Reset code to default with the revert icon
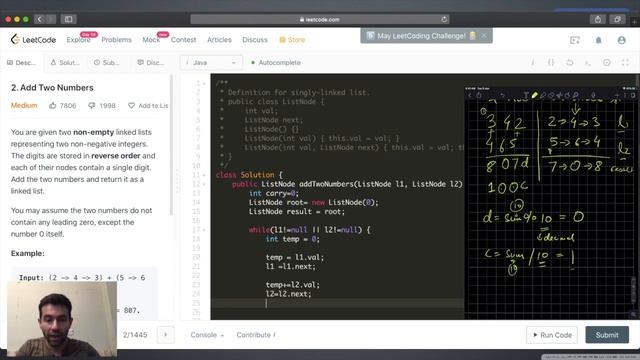This screenshot has height=360, width=640. point(570,62)
